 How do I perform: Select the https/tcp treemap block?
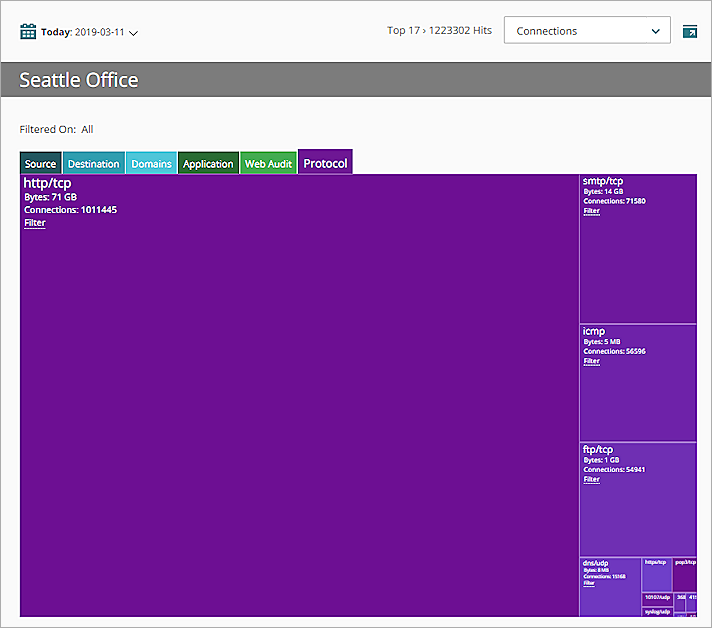[x=656, y=574]
